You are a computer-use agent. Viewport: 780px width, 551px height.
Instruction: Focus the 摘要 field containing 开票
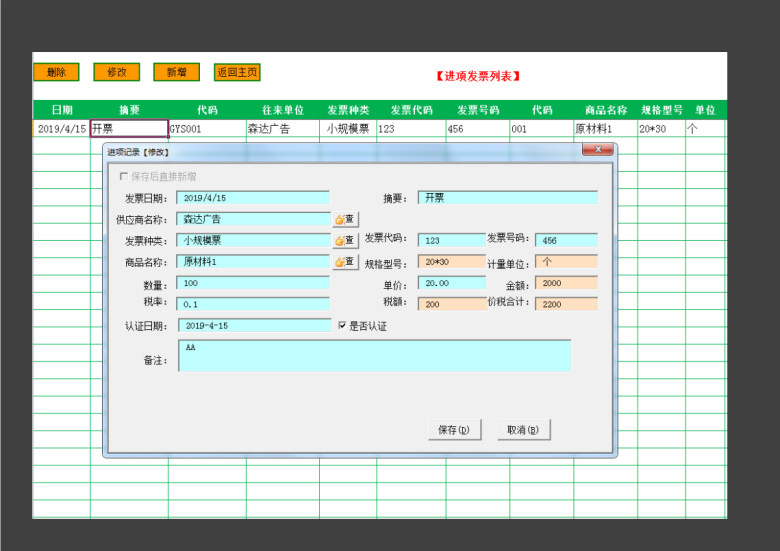(x=508, y=198)
